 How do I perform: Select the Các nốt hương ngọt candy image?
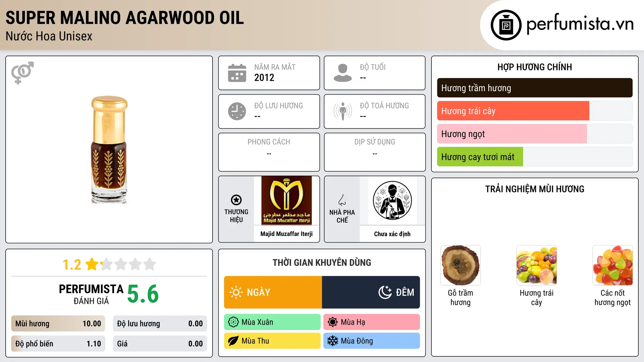(613, 265)
